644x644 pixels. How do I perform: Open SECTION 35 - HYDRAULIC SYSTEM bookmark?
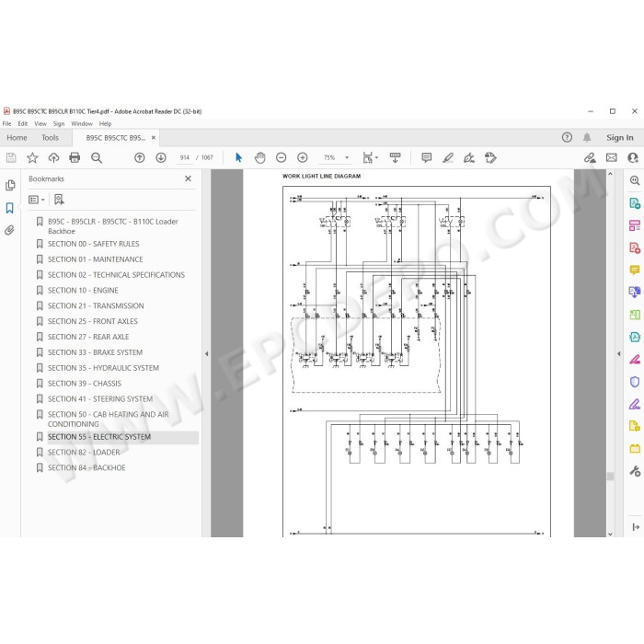(x=103, y=368)
